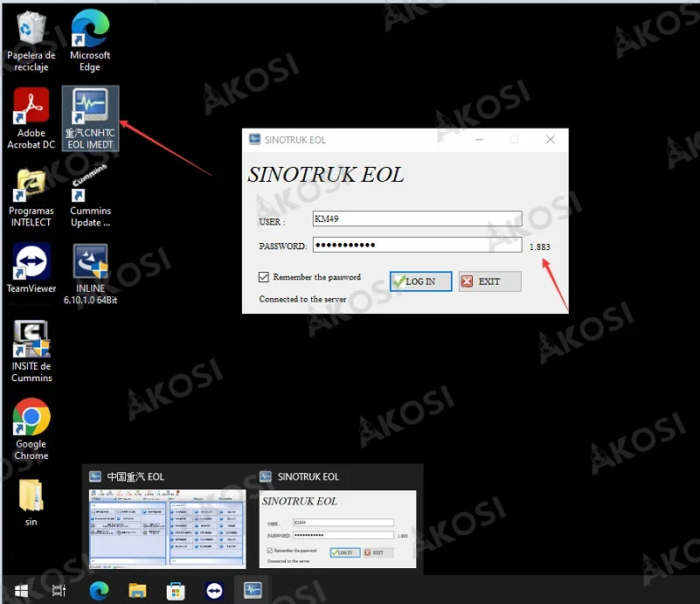Click the EXIT button

489,281
